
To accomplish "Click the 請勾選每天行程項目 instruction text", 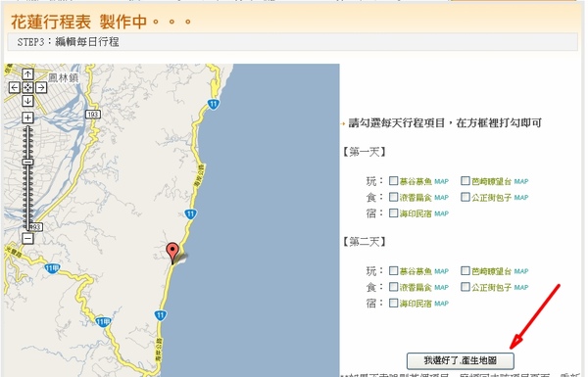I will point(445,123).
